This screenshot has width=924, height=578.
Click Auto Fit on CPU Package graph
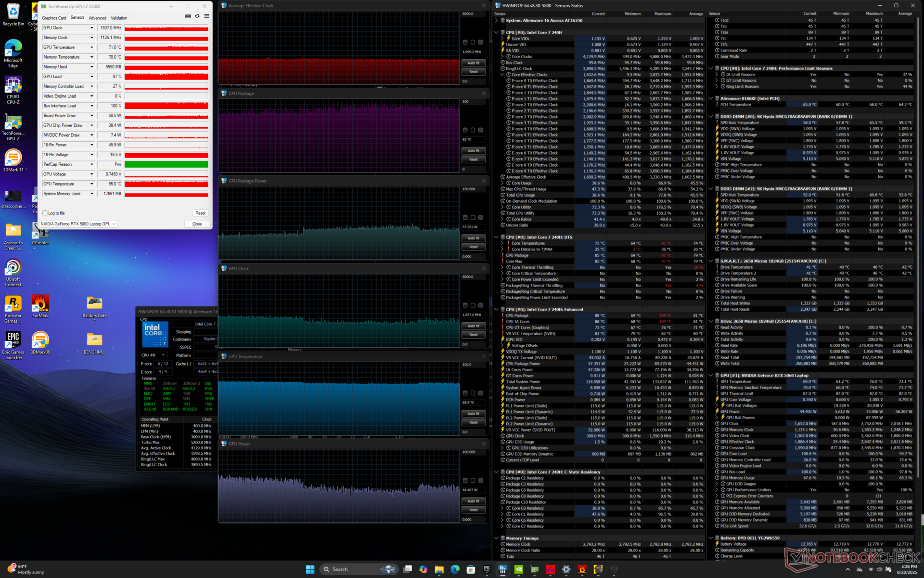(x=474, y=151)
